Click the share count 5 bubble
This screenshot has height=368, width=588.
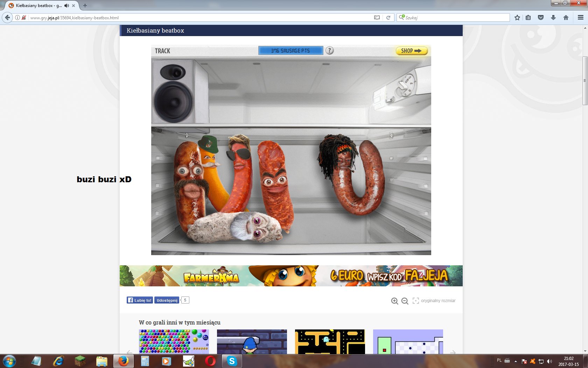point(185,300)
